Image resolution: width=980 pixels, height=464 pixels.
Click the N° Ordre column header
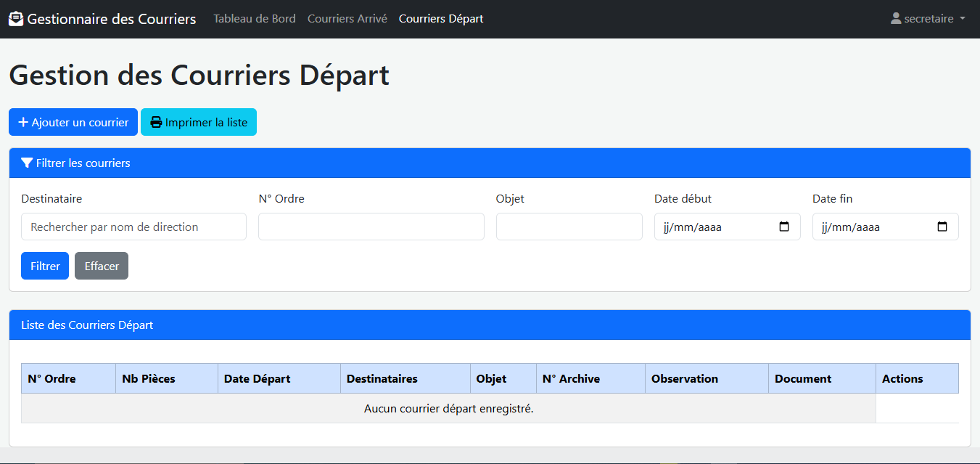pos(68,378)
